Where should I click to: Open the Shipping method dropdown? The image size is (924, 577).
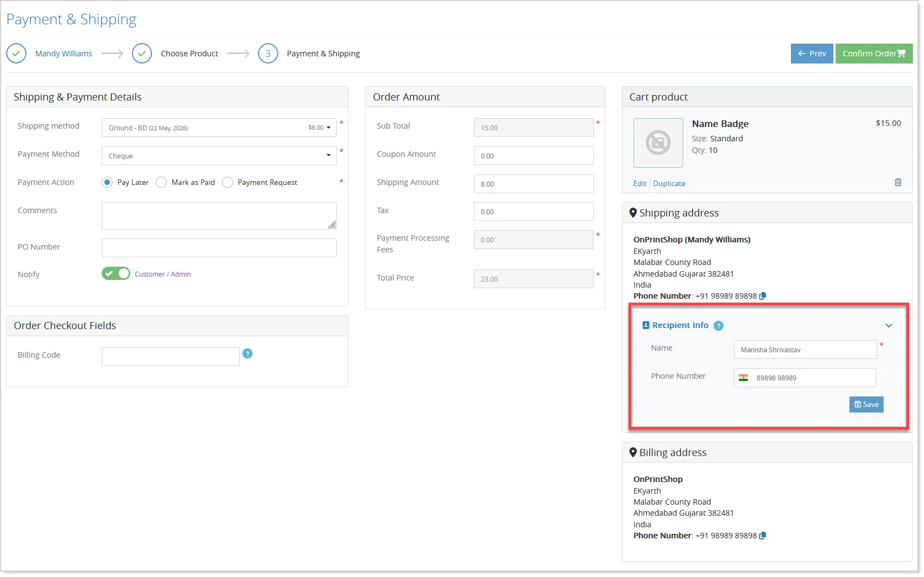[x=219, y=128]
